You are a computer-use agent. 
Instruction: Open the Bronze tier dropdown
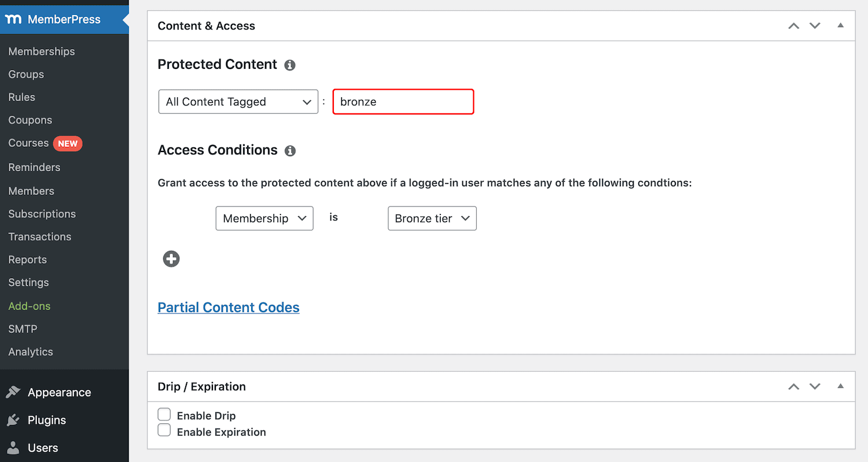click(432, 219)
